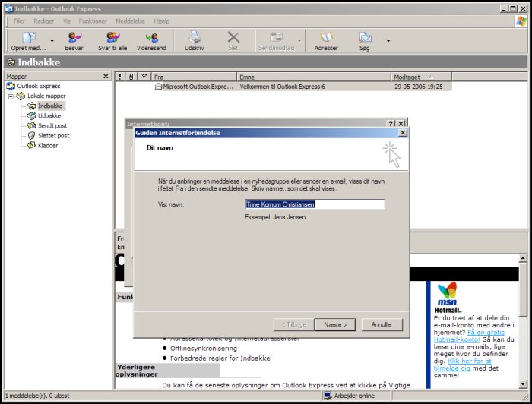This screenshot has height=404, width=532.
Task: Open dropdown arrow next to Opret meddelelse
Action: click(x=52, y=41)
